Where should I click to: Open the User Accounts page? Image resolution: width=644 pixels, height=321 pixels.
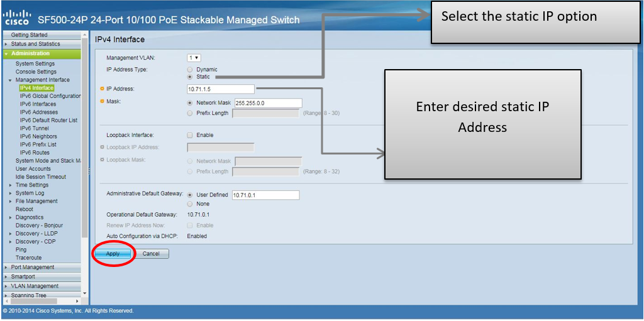[x=33, y=169]
